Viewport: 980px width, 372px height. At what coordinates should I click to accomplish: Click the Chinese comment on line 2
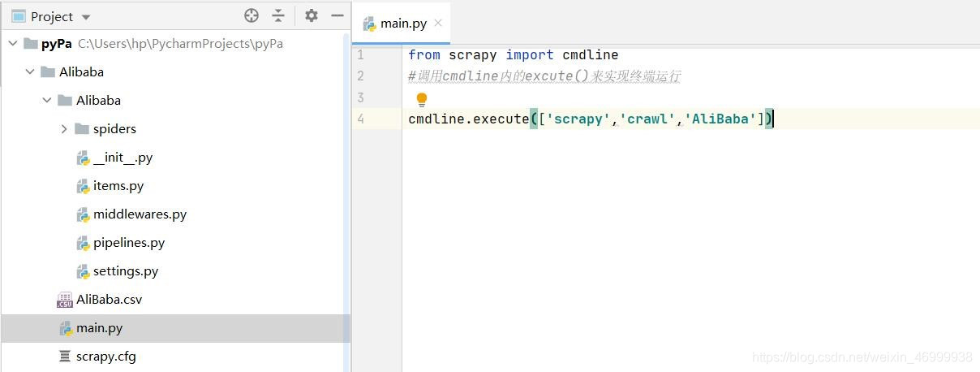544,76
